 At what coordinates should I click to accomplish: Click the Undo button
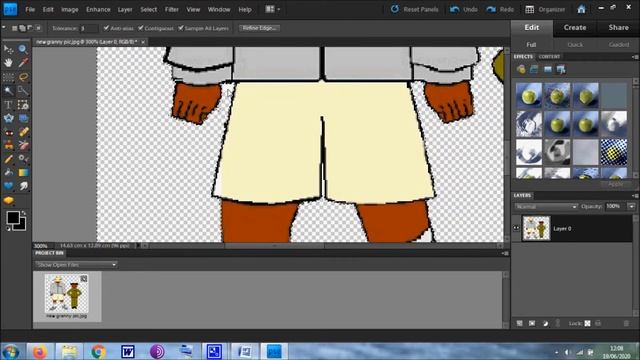point(464,9)
